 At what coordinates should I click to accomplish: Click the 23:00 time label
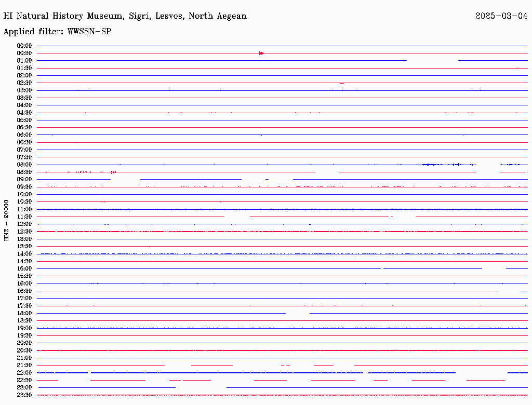pyautogui.click(x=24, y=388)
